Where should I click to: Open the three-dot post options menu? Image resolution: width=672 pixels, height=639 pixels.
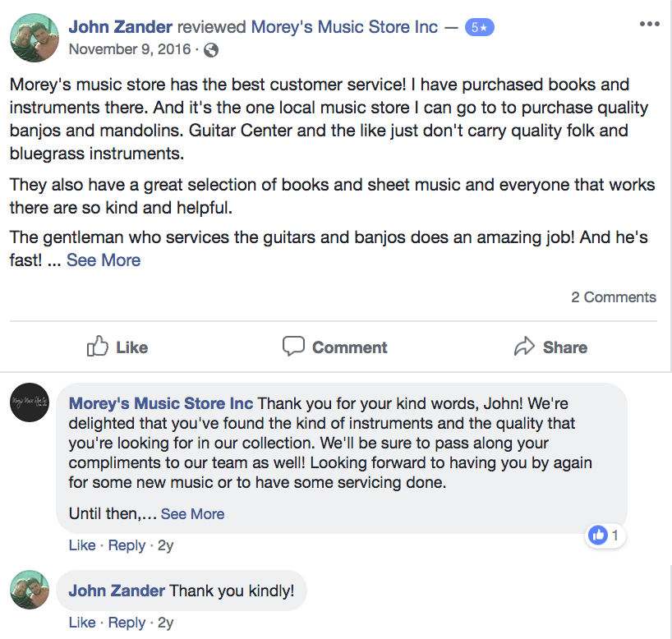click(x=649, y=24)
